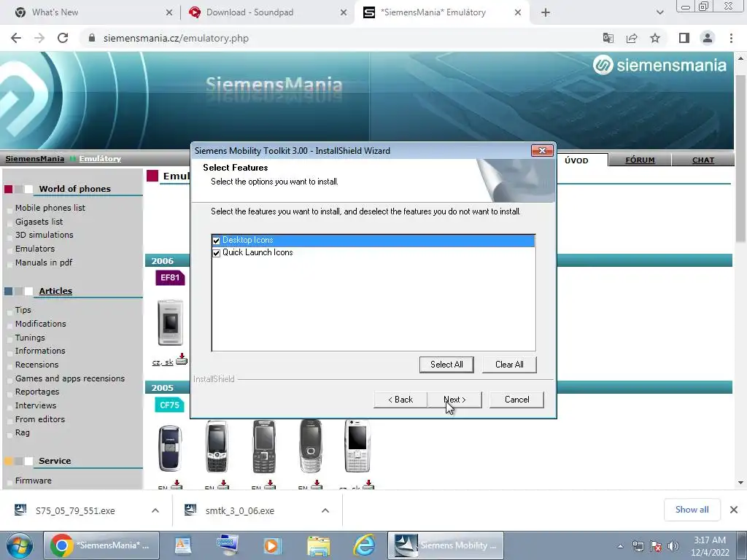This screenshot has width=747, height=560.
Task: Open the WordPad taskbar icon
Action: point(183,545)
